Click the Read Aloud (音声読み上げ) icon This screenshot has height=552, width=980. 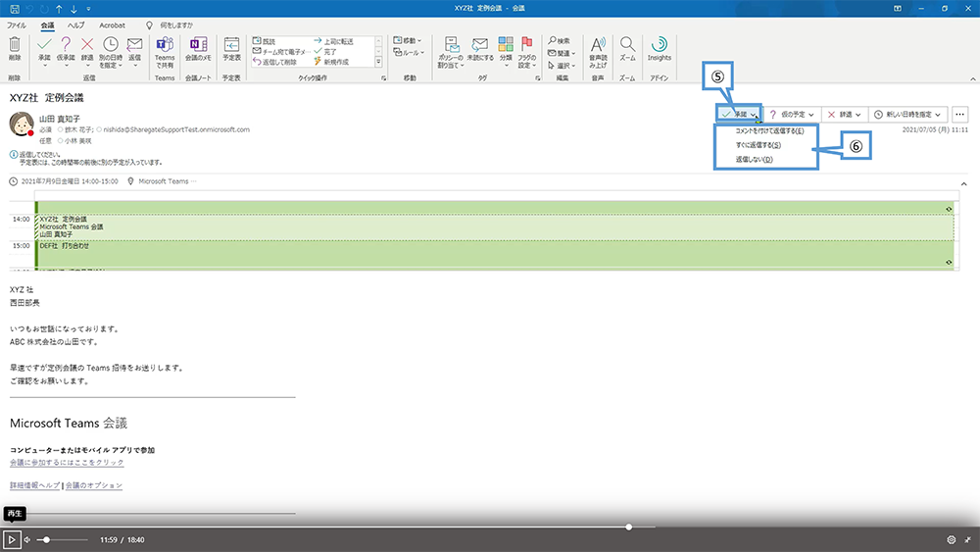pyautogui.click(x=598, y=44)
